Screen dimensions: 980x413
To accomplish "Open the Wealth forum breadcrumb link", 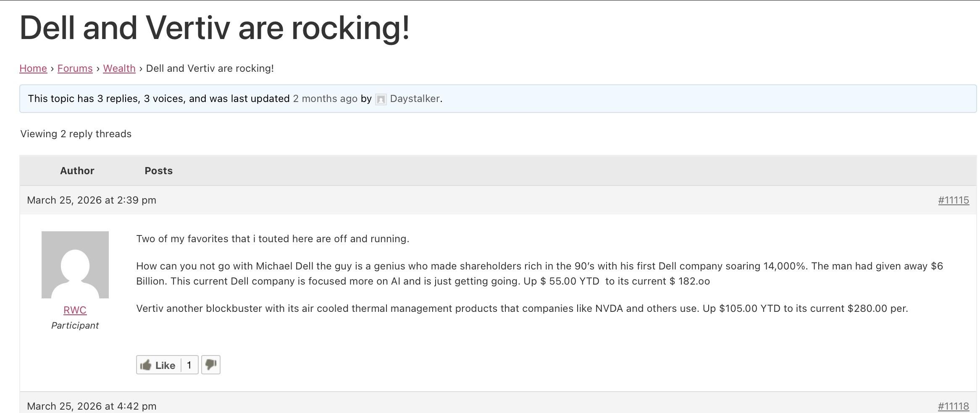I will point(119,68).
